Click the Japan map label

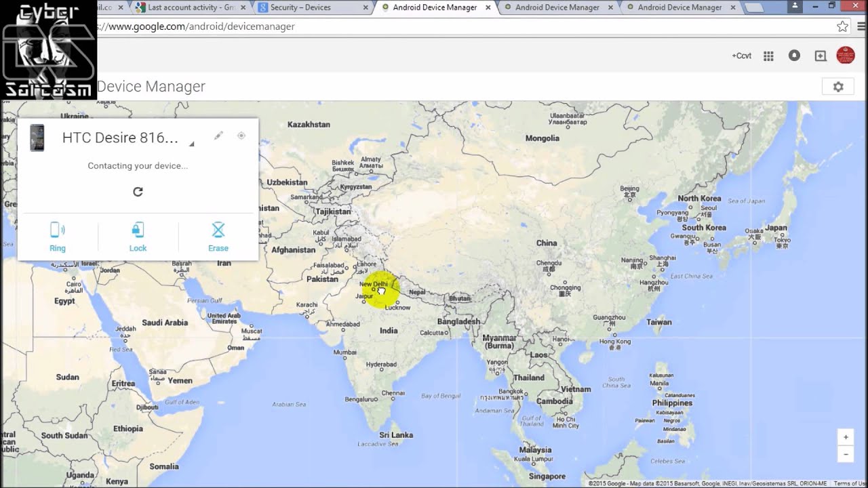pos(776,228)
